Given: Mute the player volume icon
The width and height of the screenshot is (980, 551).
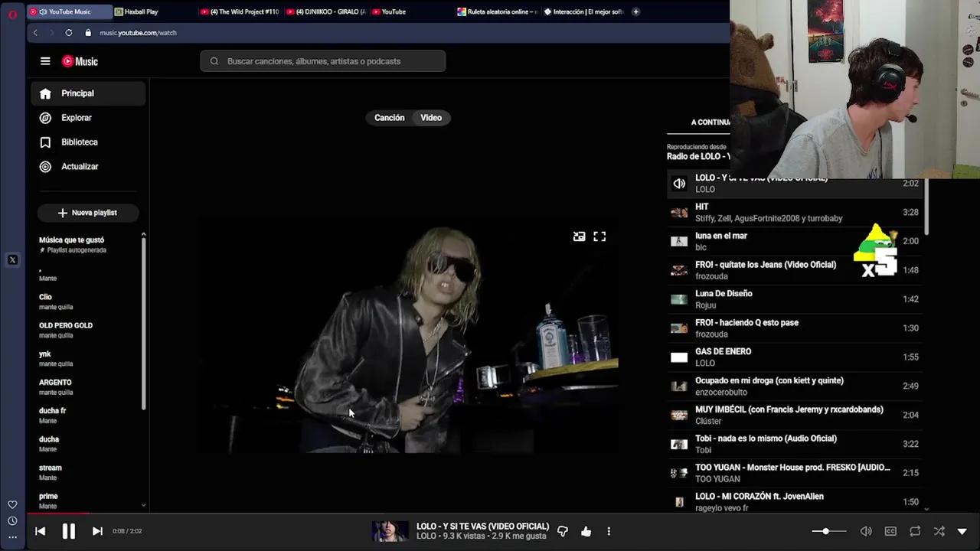Looking at the screenshot, I should [x=866, y=531].
